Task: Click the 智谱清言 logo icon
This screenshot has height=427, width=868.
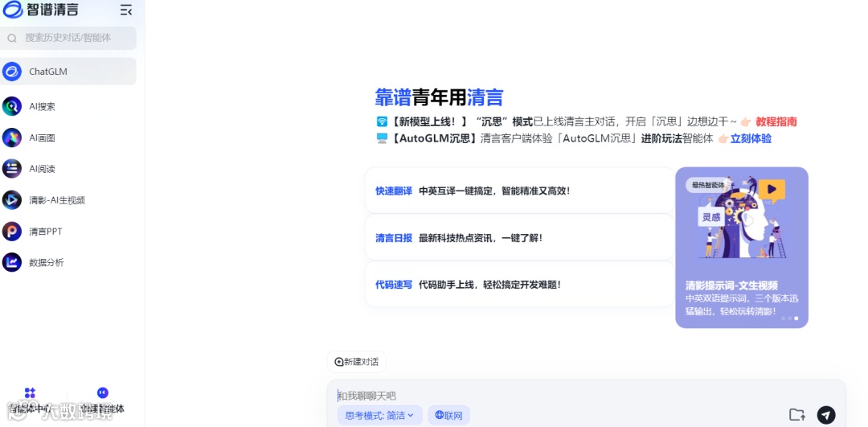Action: tap(12, 10)
